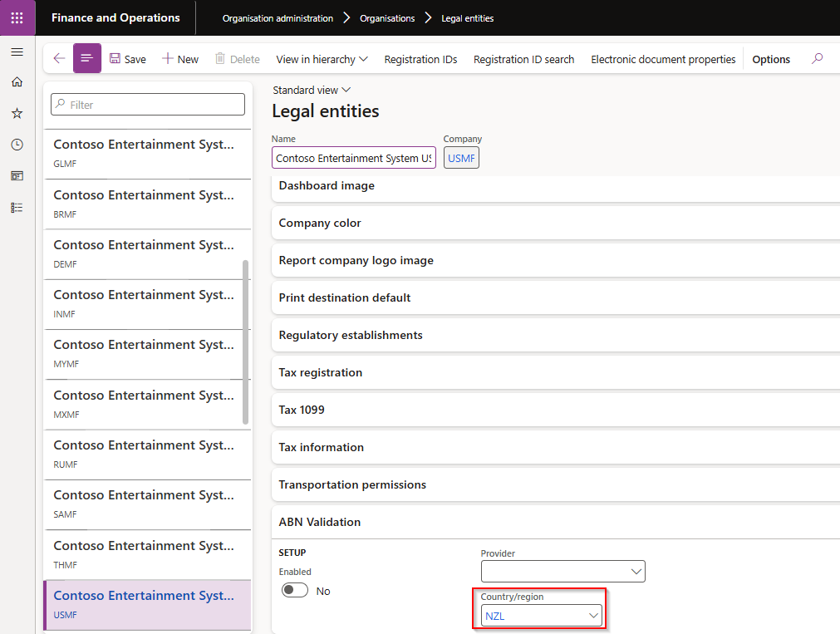Screen dimensions: 840x634
Task: Navigate to Organisations in the breadcrumb
Action: tap(387, 17)
